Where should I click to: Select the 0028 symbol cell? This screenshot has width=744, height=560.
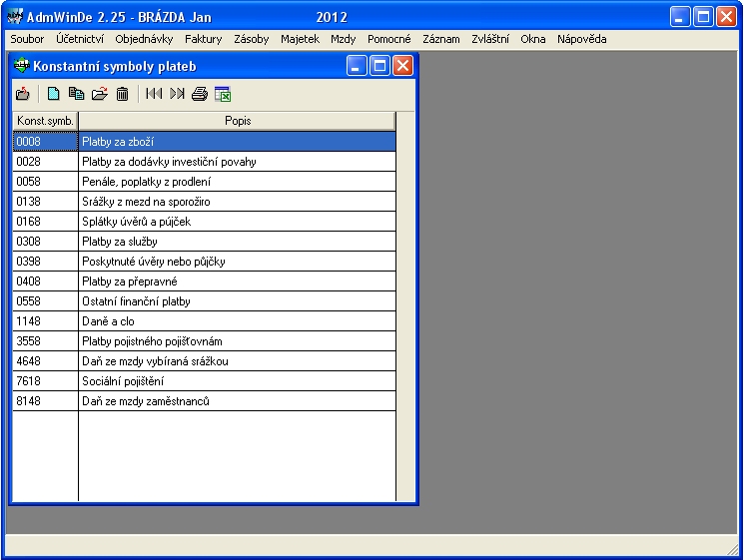[45, 162]
